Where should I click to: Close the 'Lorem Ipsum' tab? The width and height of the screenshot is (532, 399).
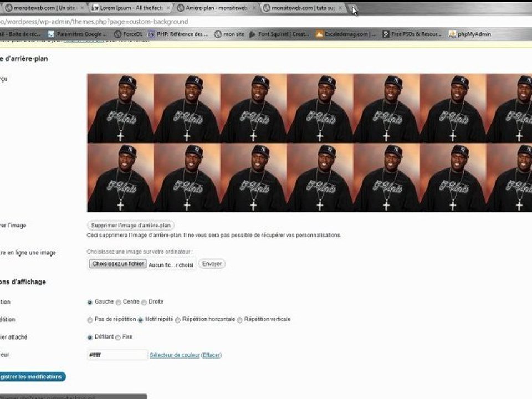tap(168, 8)
